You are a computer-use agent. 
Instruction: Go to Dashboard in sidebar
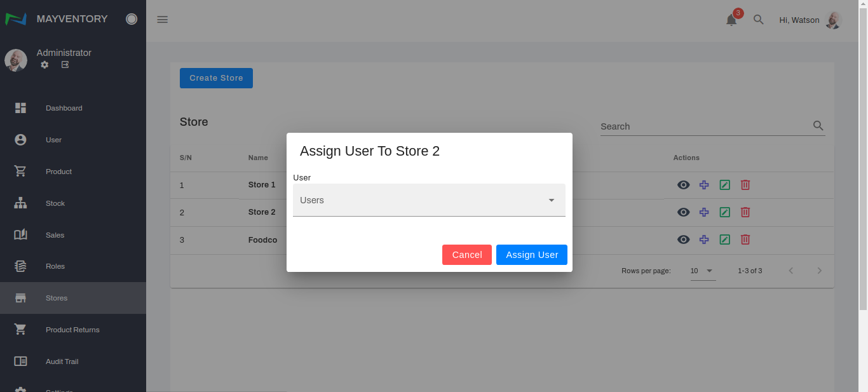(x=64, y=108)
